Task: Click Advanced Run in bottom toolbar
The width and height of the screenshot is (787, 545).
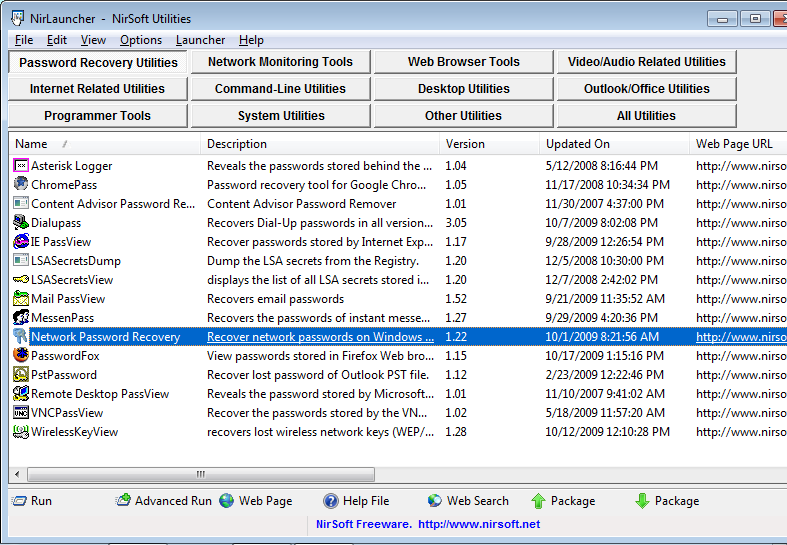Action: [x=164, y=501]
